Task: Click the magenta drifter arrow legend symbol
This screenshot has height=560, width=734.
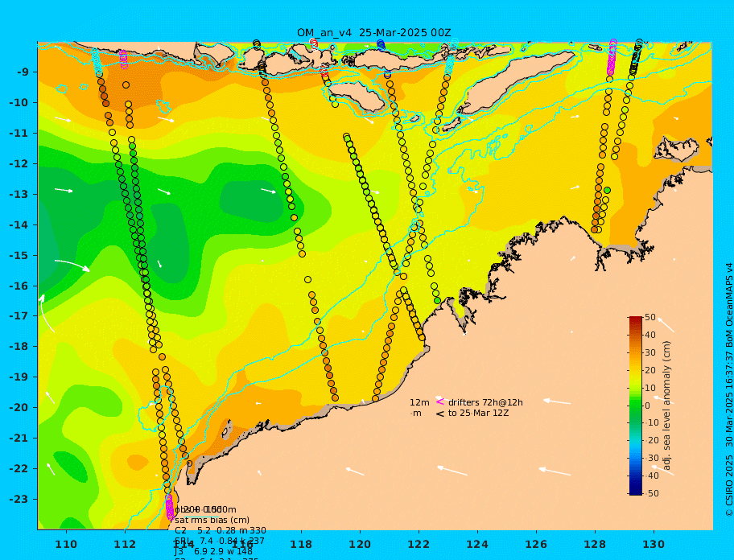Action: tap(440, 401)
